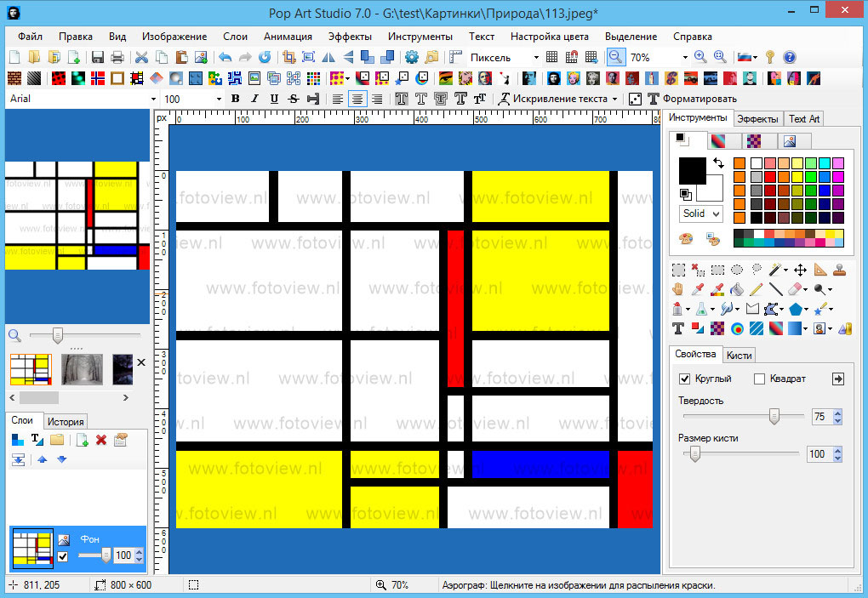This screenshot has width=868, height=598.
Task: Select the winter forest image thumbnail
Action: point(82,369)
